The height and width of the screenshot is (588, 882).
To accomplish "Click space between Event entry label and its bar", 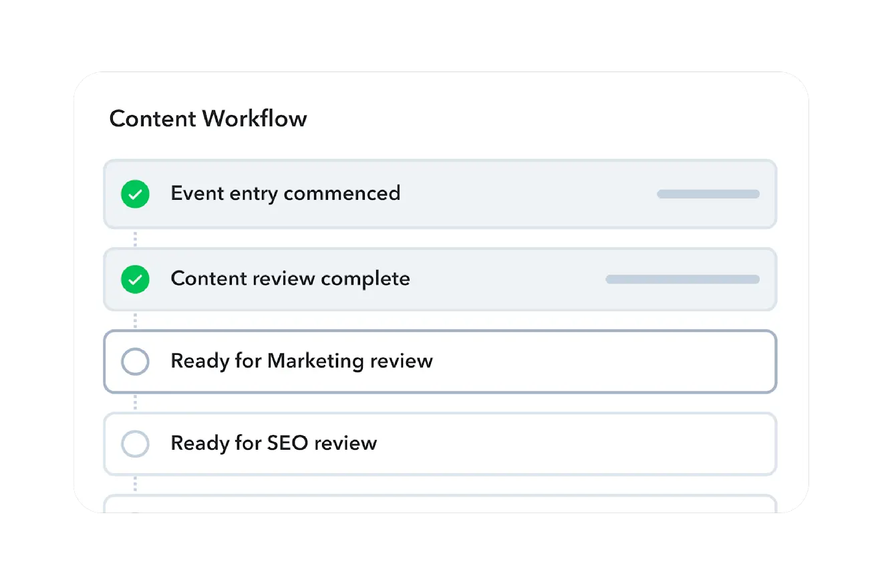I will (x=528, y=194).
